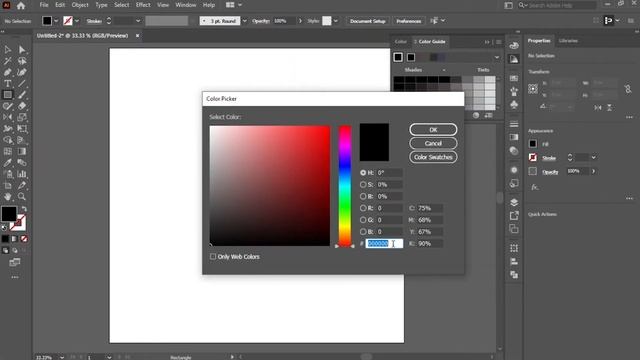Select the R red radio button
The height and width of the screenshot is (360, 640).
click(x=363, y=208)
